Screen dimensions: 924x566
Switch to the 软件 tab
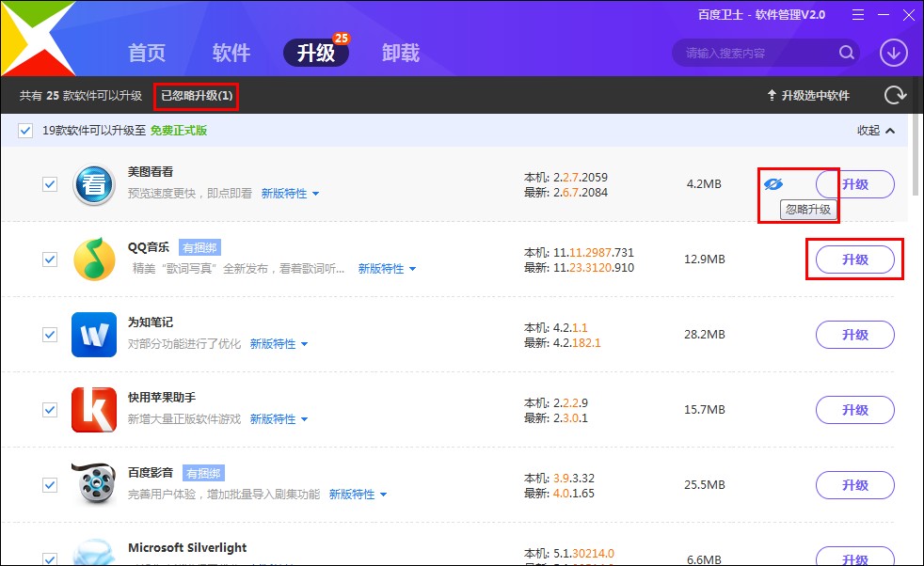point(231,53)
